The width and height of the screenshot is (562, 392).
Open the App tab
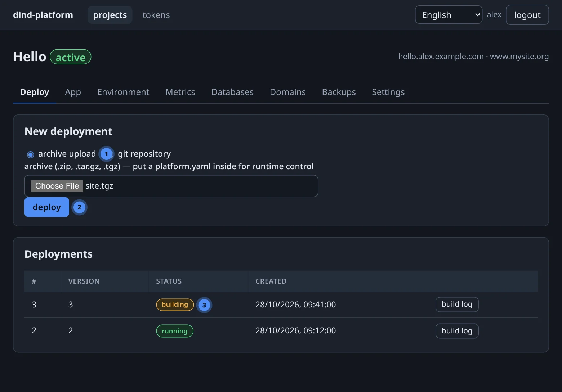[x=73, y=92]
